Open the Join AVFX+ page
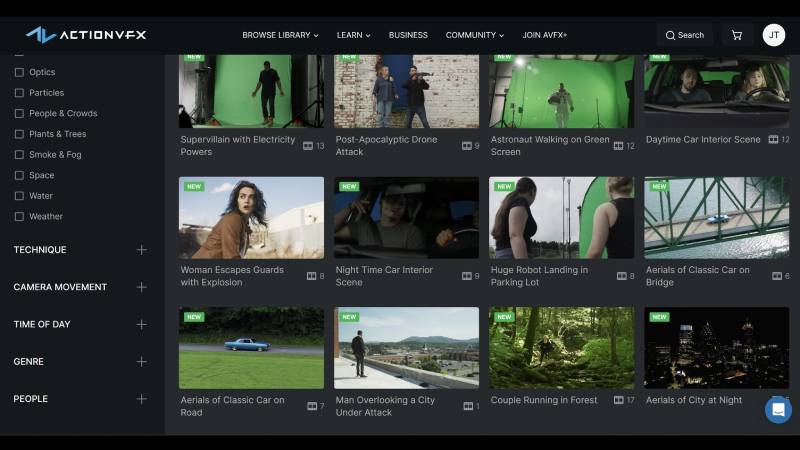Viewport: 800px width, 450px height. [544, 35]
